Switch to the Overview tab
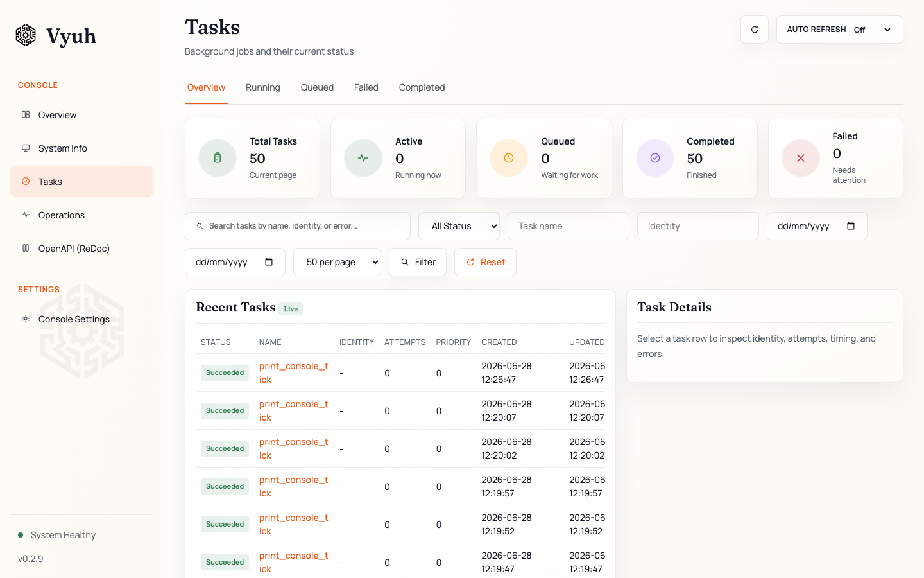 click(206, 87)
